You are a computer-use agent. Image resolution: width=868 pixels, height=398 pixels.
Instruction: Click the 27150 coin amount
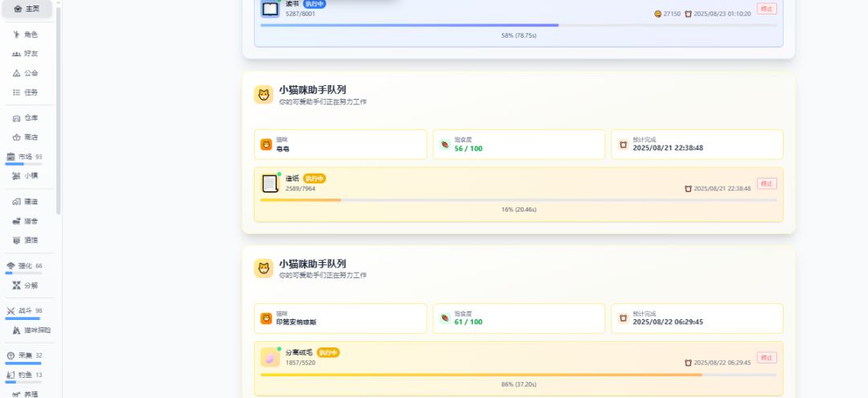coord(672,14)
